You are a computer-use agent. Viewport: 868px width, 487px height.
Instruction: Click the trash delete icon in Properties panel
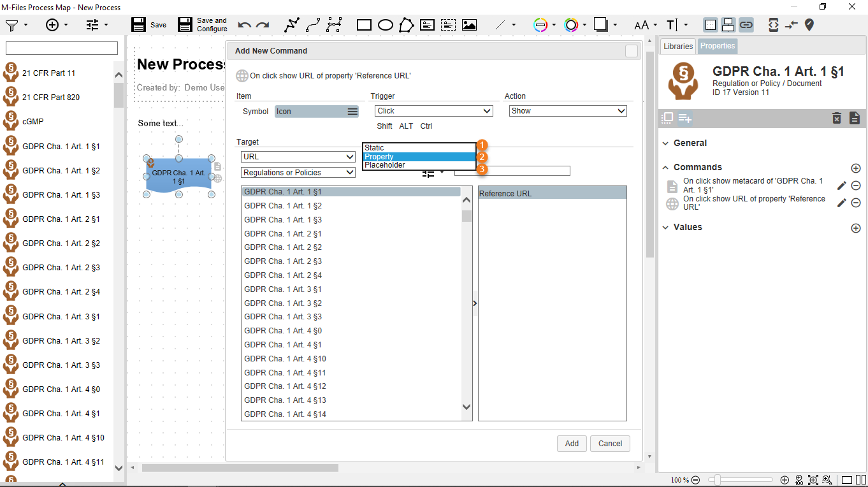[x=837, y=118]
